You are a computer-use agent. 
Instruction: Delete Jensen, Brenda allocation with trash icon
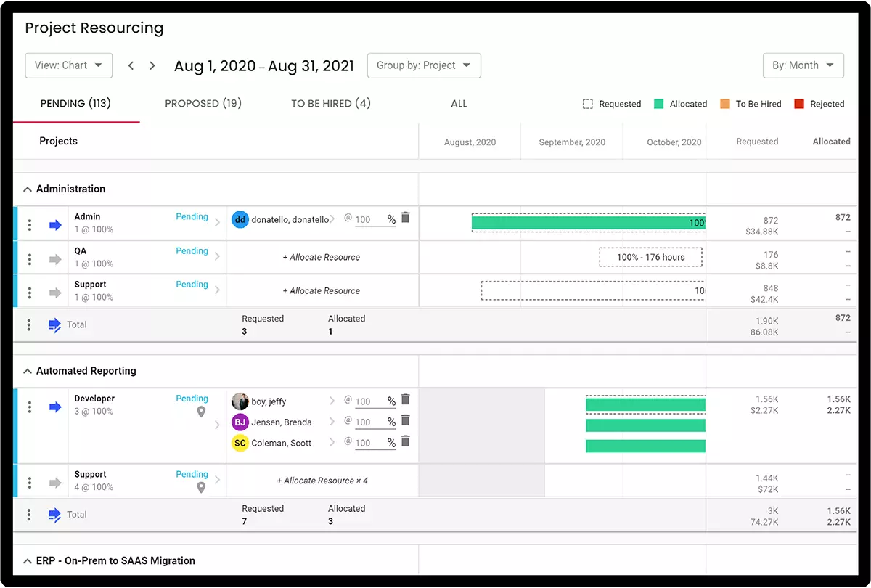point(406,420)
